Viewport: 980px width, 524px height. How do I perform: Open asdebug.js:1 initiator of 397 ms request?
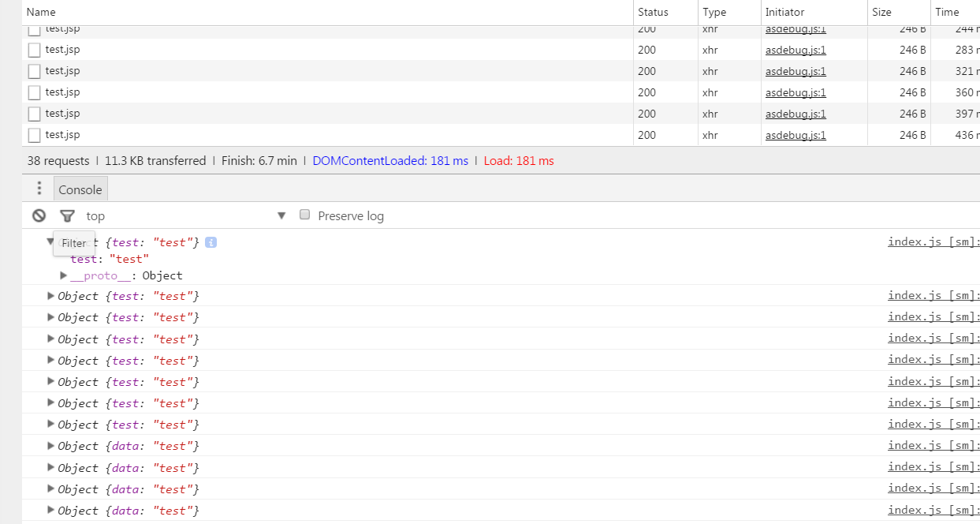coord(796,114)
